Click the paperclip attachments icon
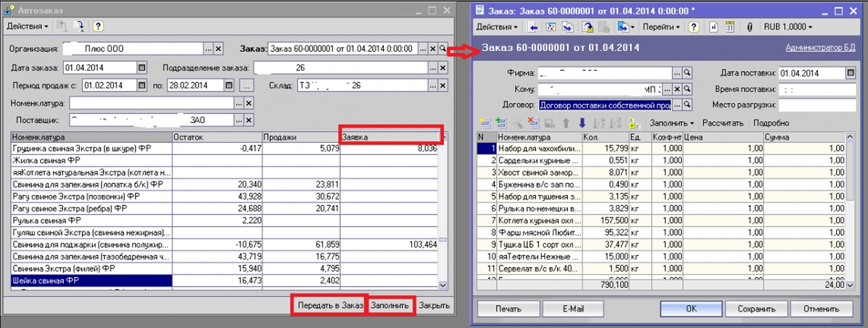 (749, 27)
